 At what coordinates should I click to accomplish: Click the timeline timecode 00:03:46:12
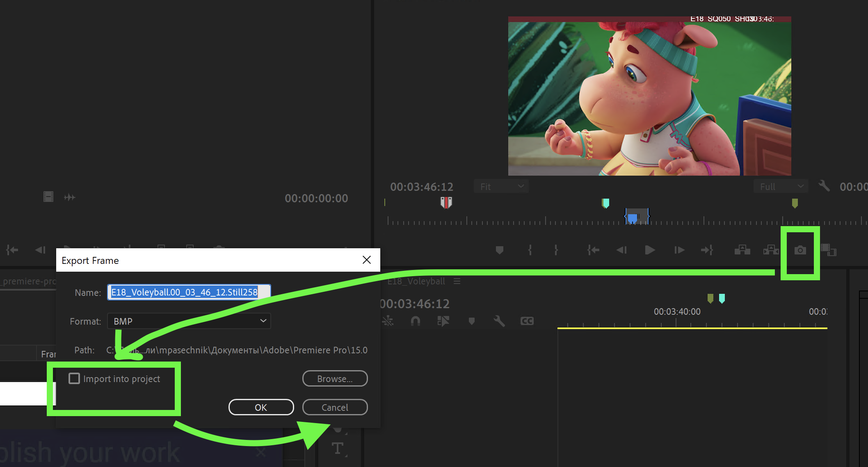(415, 304)
